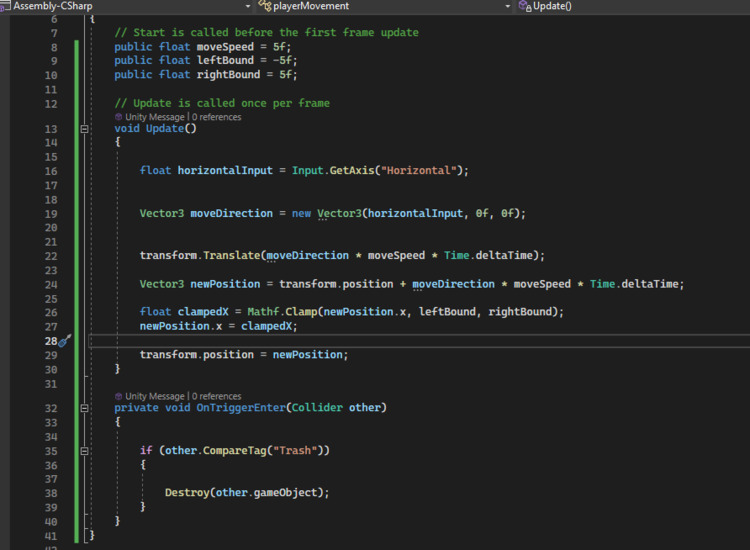Click 'Translate' in transform.Translate call
This screenshot has height=550, width=750.
232,255
